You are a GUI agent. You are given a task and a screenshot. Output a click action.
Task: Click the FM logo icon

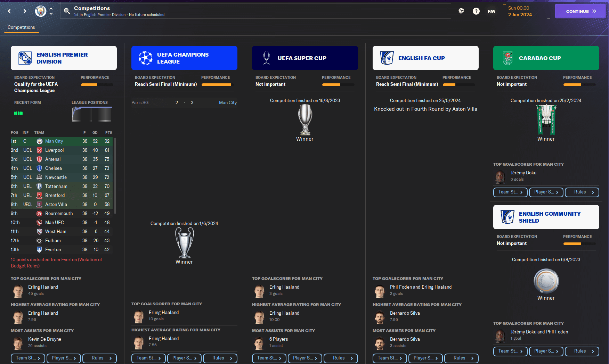491,11
